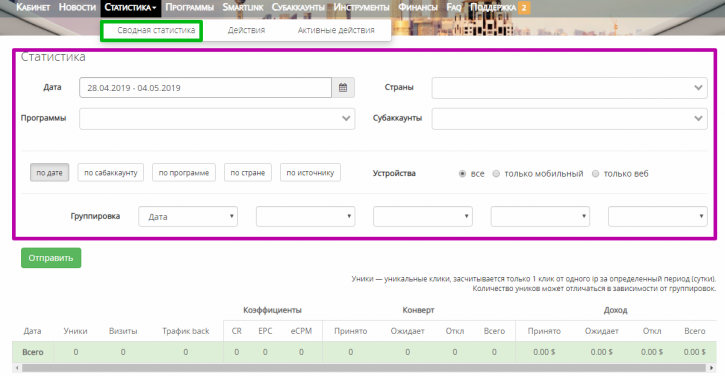
Task: Select the 'по источнику' button
Action: pos(310,173)
